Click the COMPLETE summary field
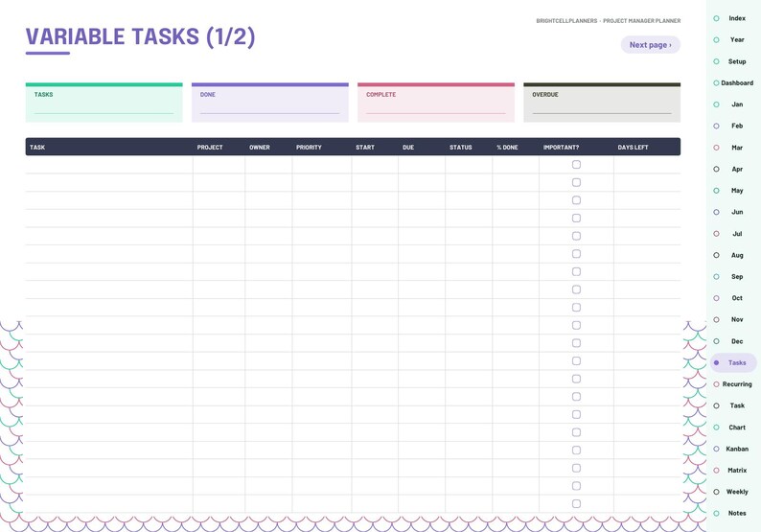The width and height of the screenshot is (761, 532). coord(436,103)
